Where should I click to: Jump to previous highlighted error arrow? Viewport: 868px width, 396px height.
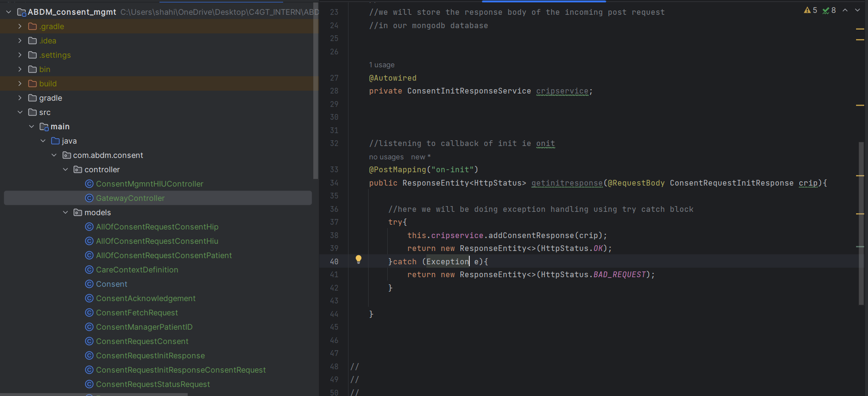845,10
